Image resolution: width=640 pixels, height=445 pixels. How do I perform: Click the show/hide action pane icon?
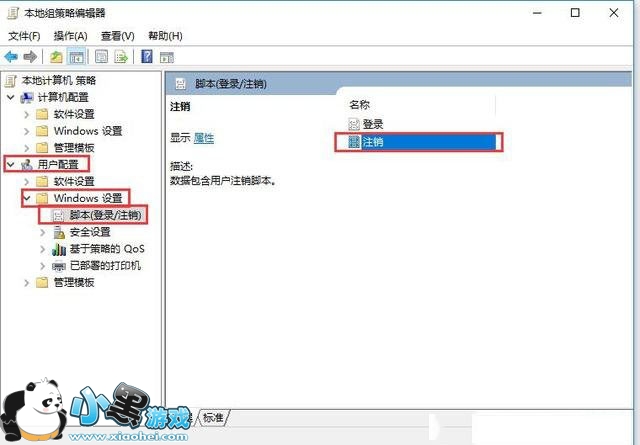(x=167, y=57)
